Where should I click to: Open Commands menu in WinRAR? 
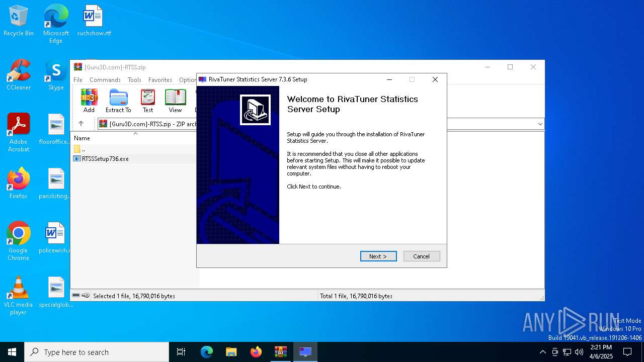[105, 80]
